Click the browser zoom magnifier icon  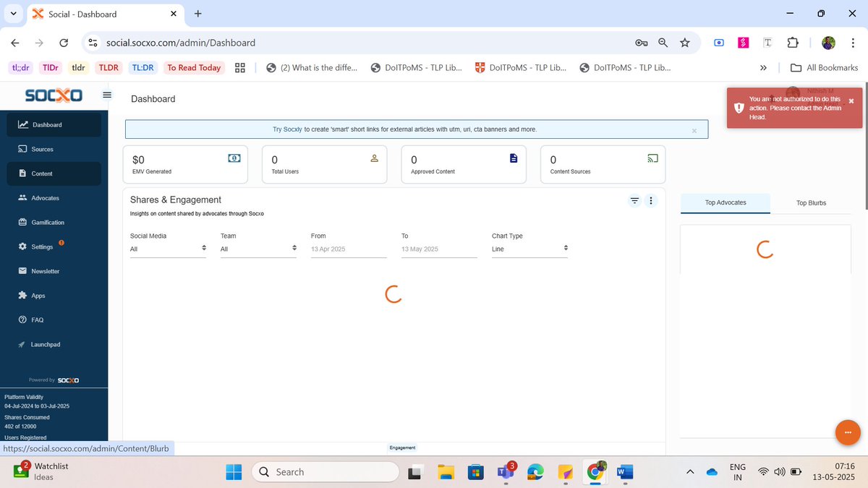[x=663, y=43]
